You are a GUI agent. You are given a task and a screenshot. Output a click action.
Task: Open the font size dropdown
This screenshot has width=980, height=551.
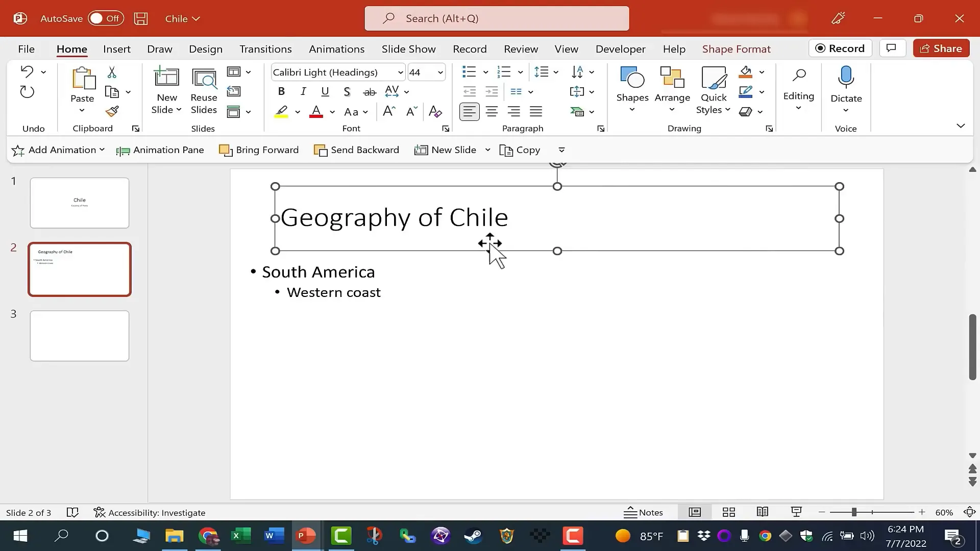click(x=440, y=72)
